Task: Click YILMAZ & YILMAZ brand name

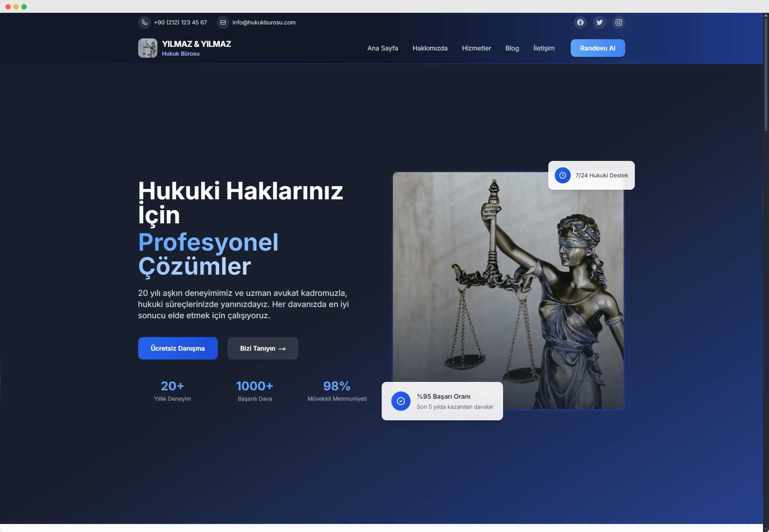Action: click(197, 44)
